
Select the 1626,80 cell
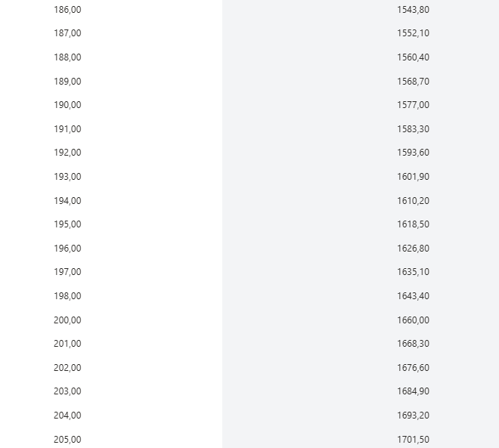pos(413,249)
